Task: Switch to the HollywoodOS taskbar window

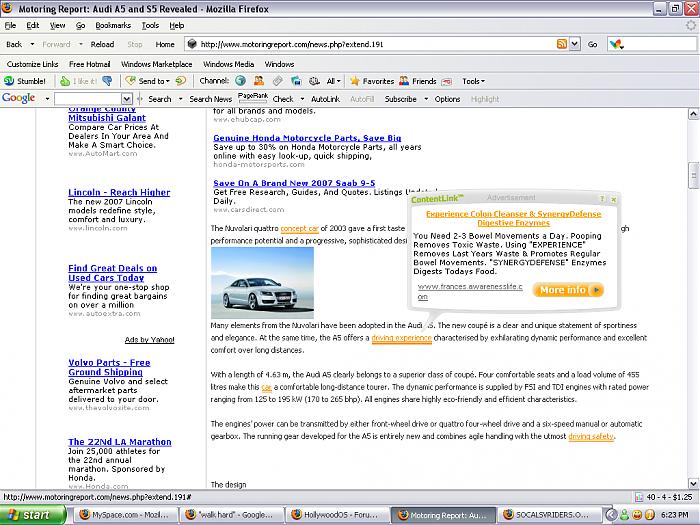Action: [337, 515]
